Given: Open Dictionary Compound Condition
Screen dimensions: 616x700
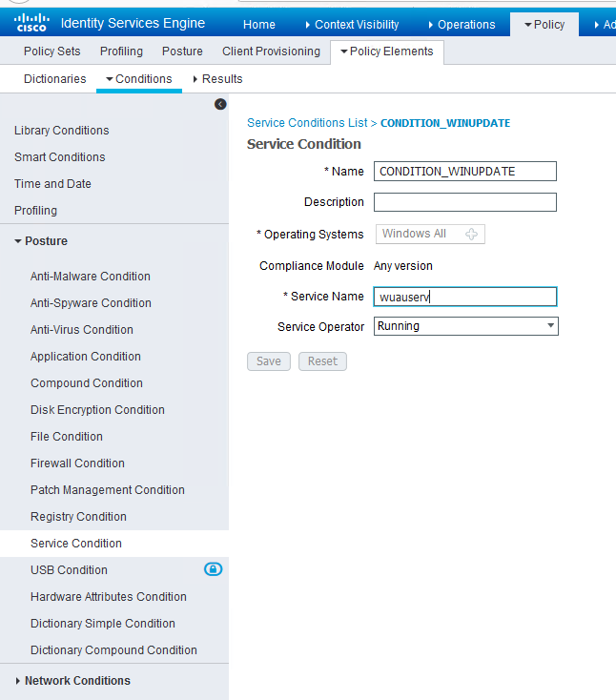Looking at the screenshot, I should 113,650.
